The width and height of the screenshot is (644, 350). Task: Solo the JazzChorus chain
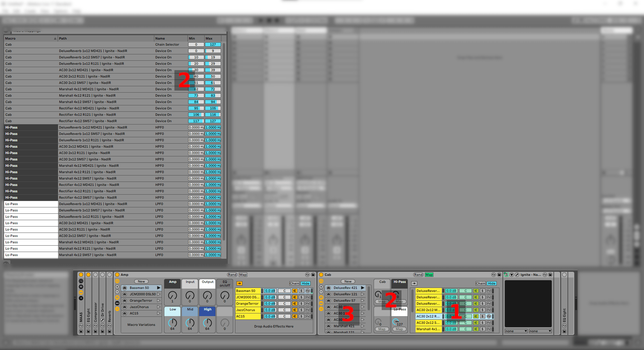point(302,310)
